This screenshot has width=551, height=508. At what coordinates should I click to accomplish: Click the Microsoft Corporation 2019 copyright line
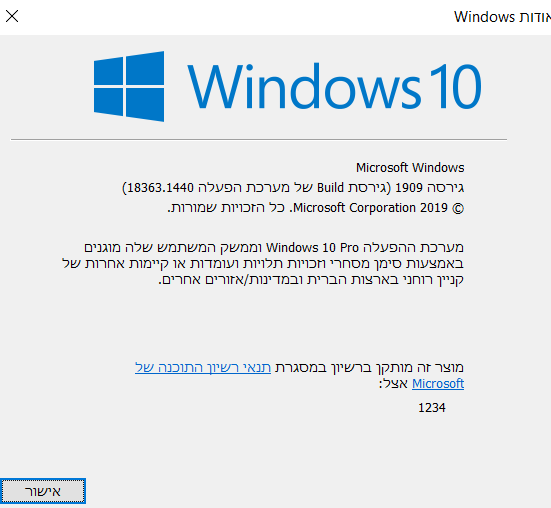[370, 208]
